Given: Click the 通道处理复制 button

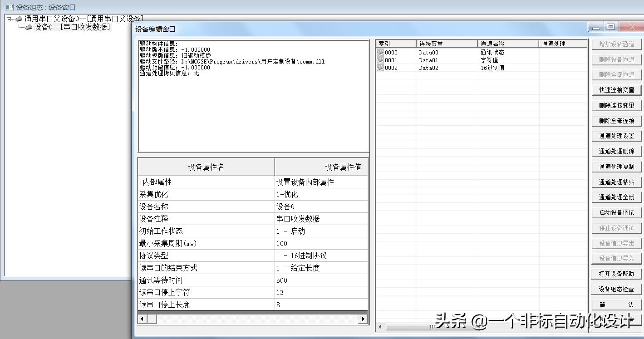Looking at the screenshot, I should [616, 166].
